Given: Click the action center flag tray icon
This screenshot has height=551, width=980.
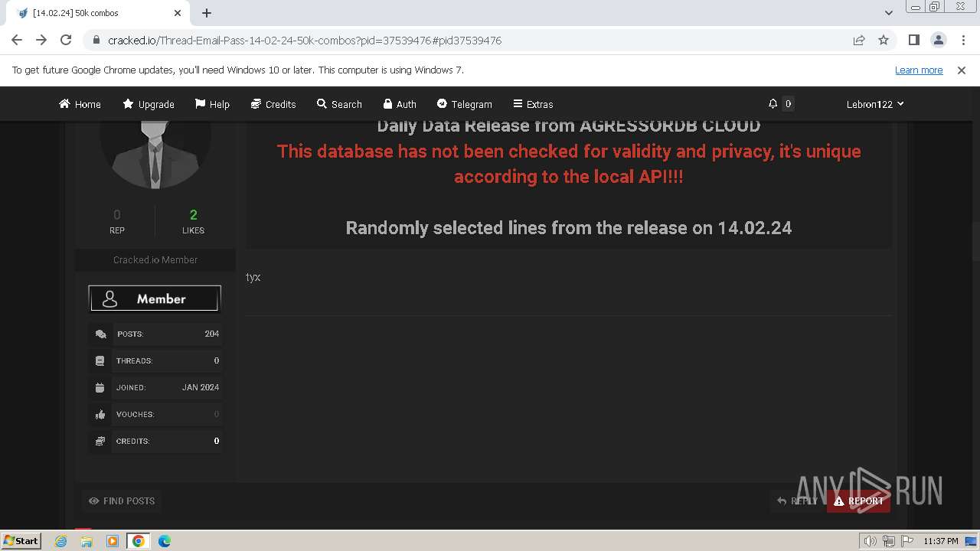Looking at the screenshot, I should click(907, 541).
